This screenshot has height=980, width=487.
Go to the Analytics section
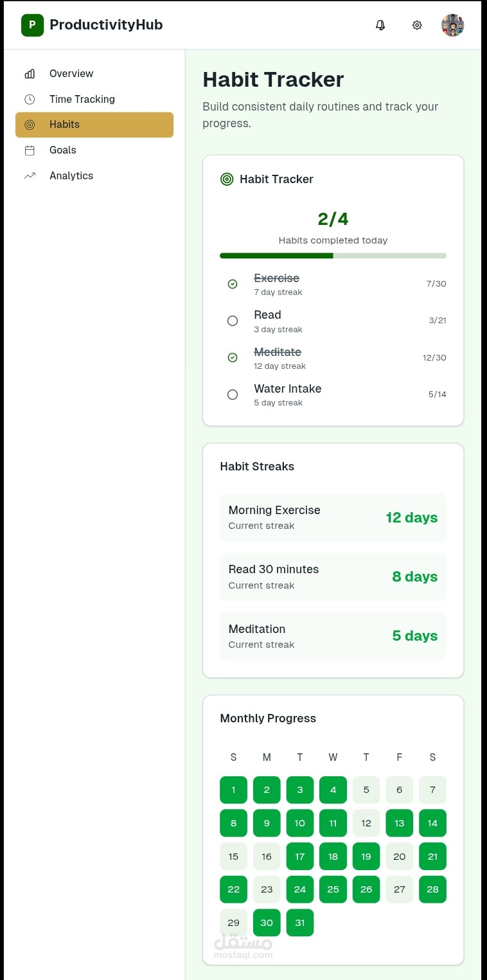(71, 176)
